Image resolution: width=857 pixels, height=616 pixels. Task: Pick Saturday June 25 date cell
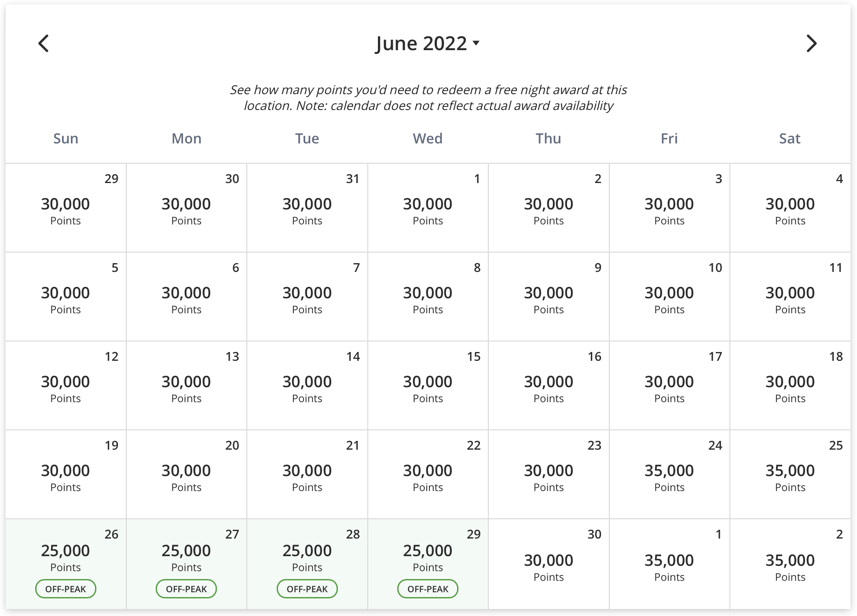pos(790,474)
